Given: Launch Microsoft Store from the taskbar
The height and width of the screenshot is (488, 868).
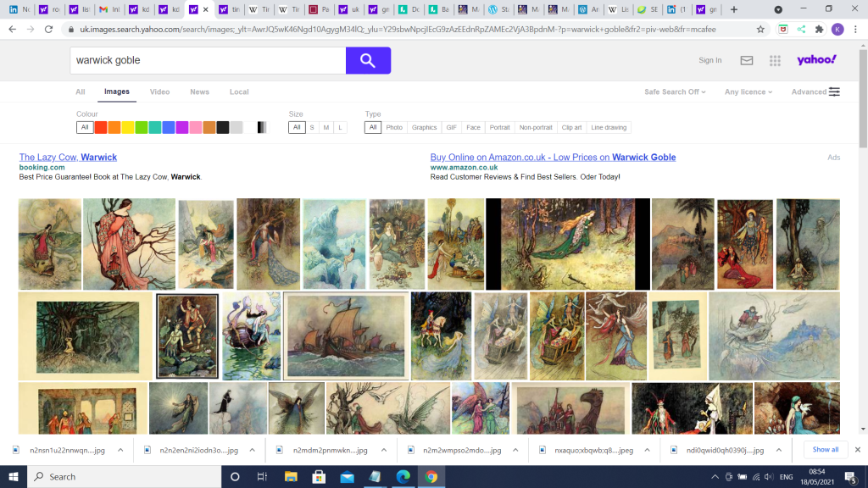Looking at the screenshot, I should [320, 476].
